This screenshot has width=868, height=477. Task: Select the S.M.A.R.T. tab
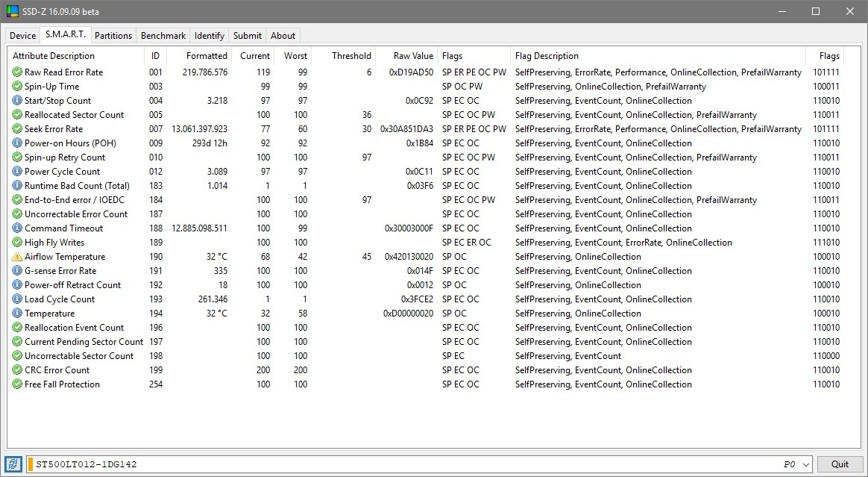tap(66, 34)
